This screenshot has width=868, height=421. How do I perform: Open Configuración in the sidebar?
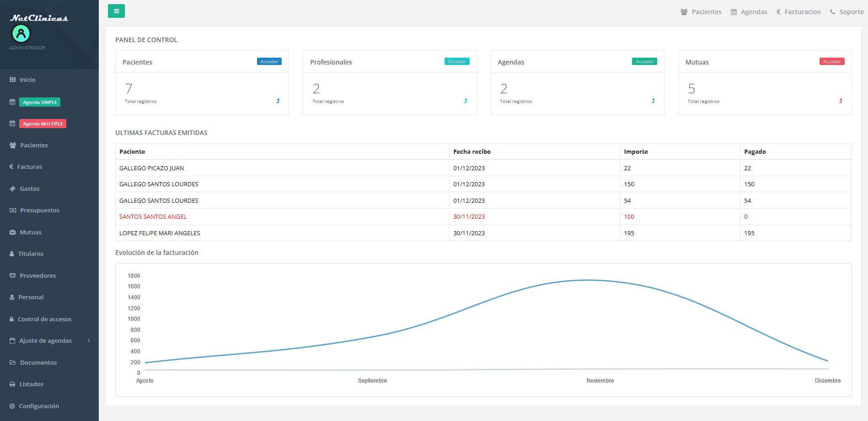pyautogui.click(x=38, y=406)
